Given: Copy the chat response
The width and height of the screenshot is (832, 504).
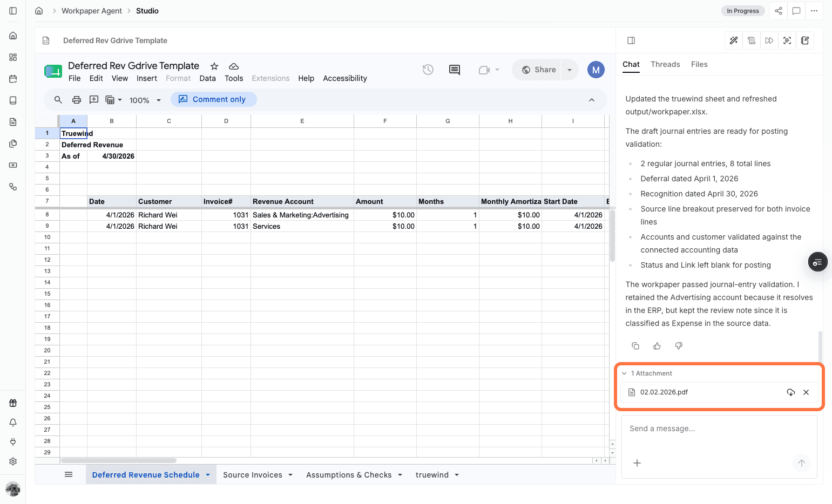Looking at the screenshot, I should pos(635,346).
